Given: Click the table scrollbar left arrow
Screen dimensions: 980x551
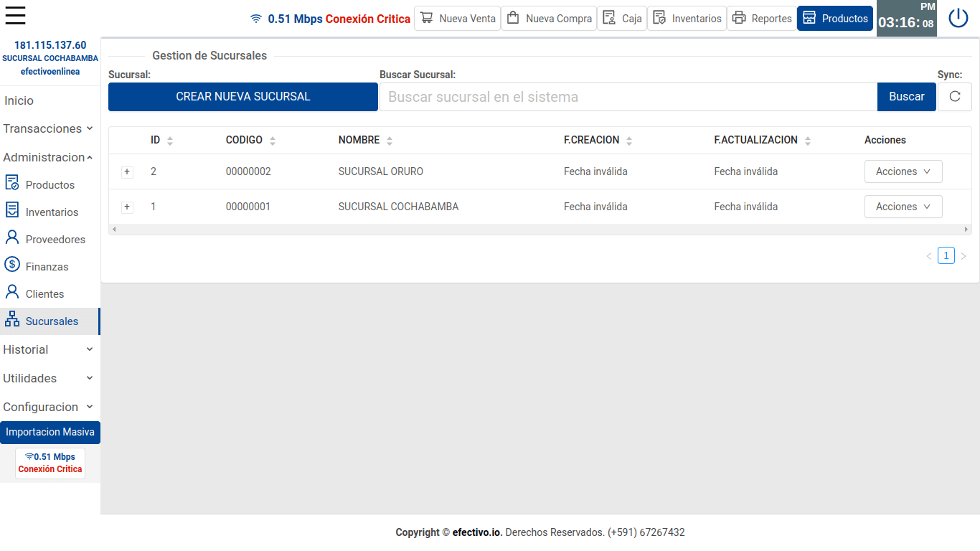Looking at the screenshot, I should click(114, 230).
